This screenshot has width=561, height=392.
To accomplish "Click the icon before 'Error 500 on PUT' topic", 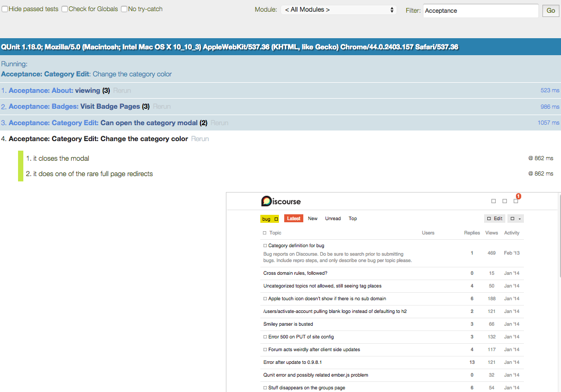I will click(265, 337).
